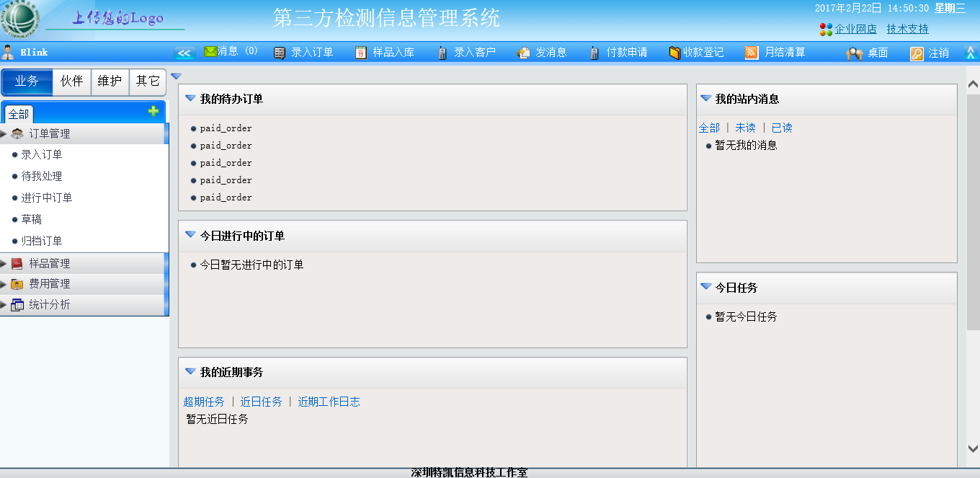Filter messages by 未读

click(x=745, y=128)
